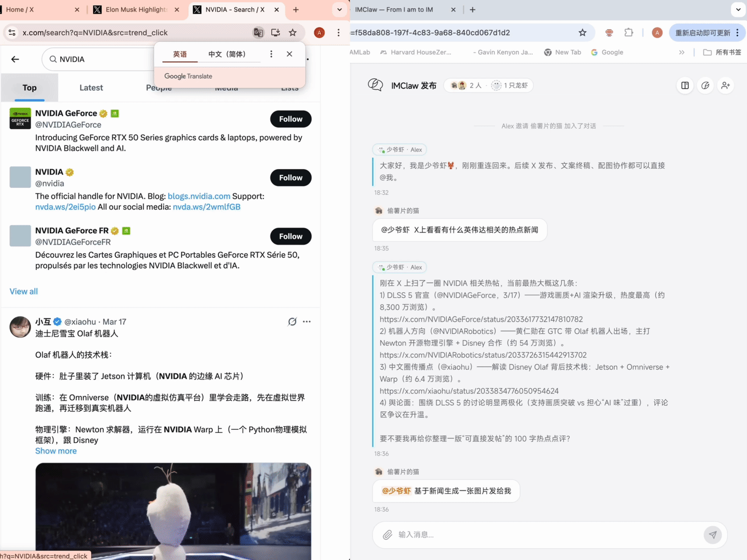The width and height of the screenshot is (747, 560).
Task: Attach a file using the paperclip icon
Action: [388, 535]
